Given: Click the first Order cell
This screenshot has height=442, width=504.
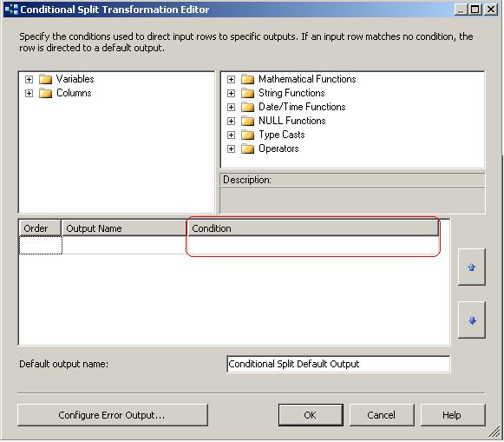Looking at the screenshot, I should tap(41, 245).
